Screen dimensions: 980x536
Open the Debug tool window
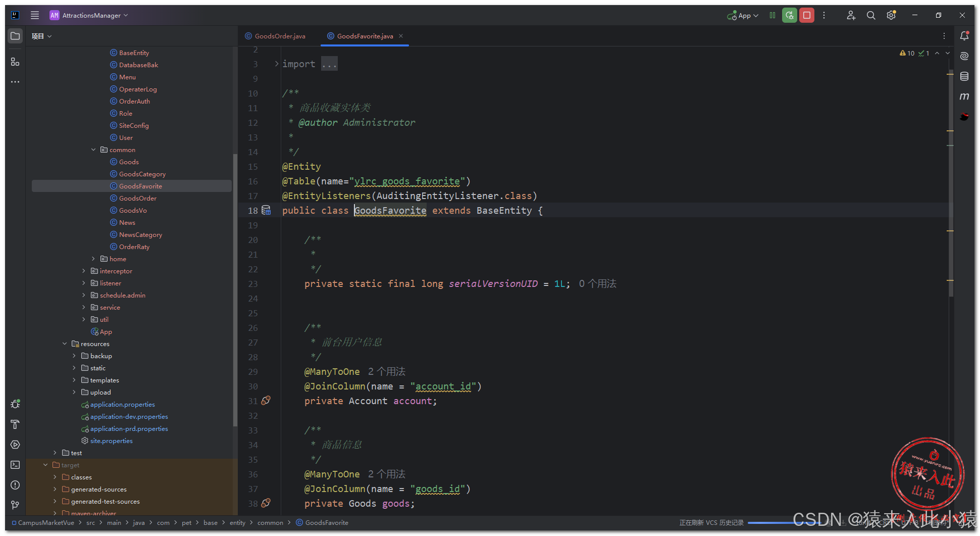pos(15,404)
